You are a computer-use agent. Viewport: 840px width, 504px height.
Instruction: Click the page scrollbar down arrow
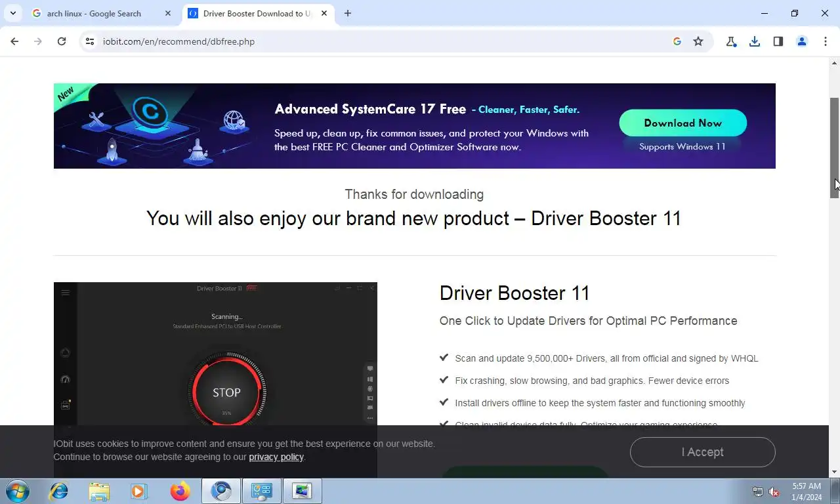(x=835, y=472)
